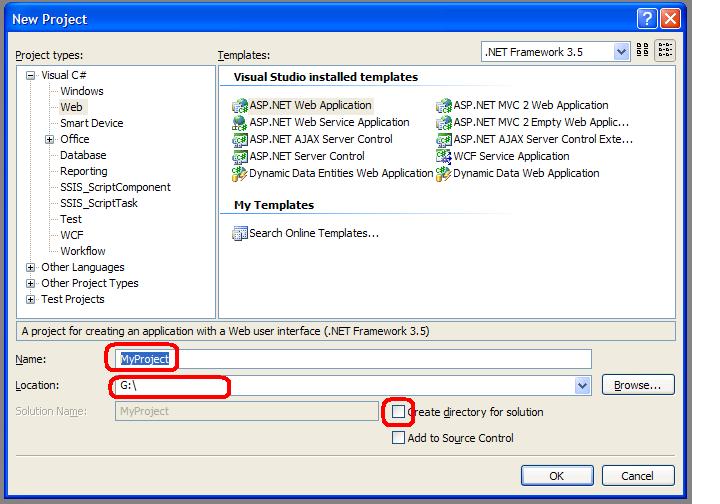
Task: Collapse the Visual C# tree node
Action: (x=30, y=75)
